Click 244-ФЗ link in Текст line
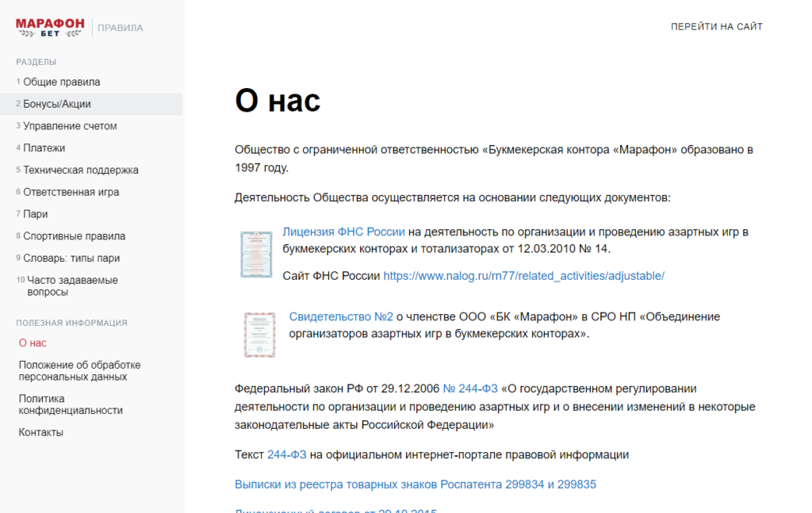This screenshot has height=513, width=812. pyautogui.click(x=286, y=455)
